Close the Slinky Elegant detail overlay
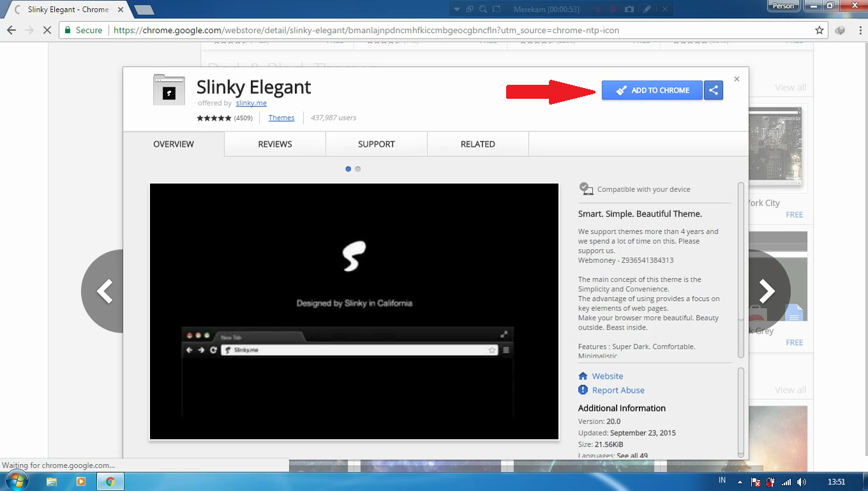Screen dimensions: 868x491 (x=737, y=79)
